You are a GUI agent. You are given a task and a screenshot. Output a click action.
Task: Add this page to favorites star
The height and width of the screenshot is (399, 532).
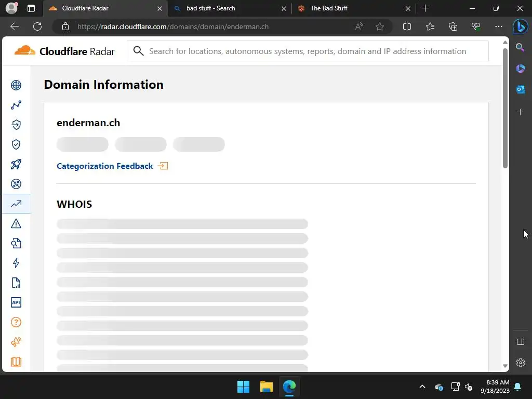380,26
